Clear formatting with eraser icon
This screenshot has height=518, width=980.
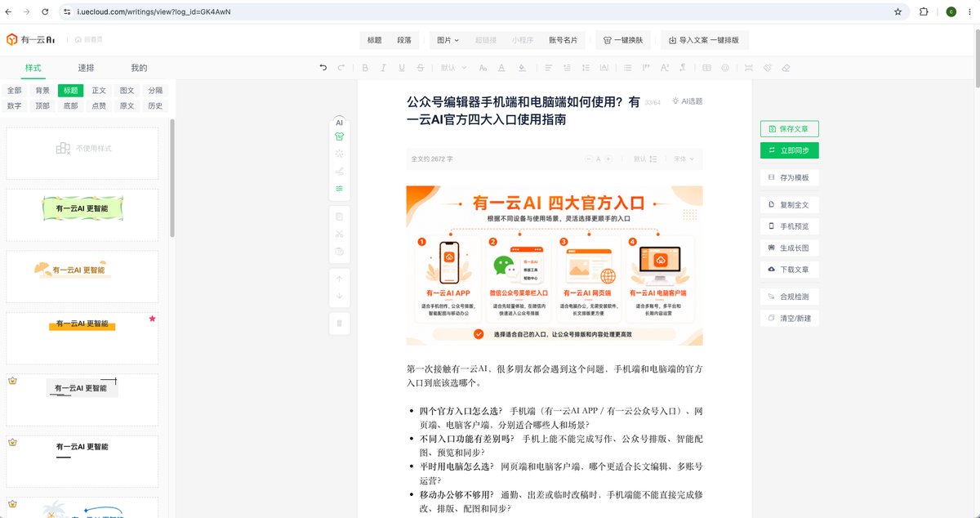[x=786, y=68]
